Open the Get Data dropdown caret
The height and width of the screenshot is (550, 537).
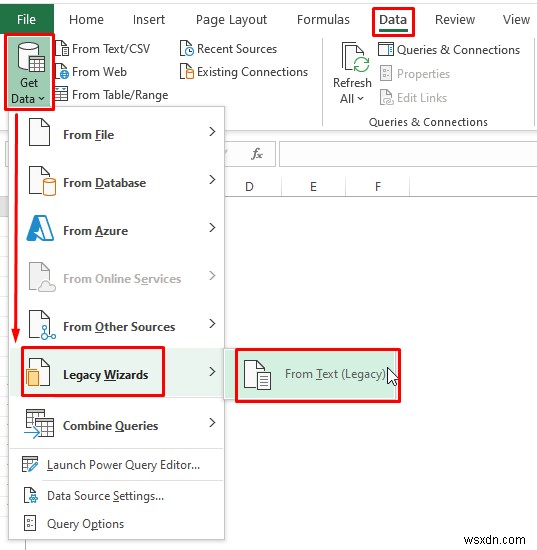pyautogui.click(x=41, y=99)
